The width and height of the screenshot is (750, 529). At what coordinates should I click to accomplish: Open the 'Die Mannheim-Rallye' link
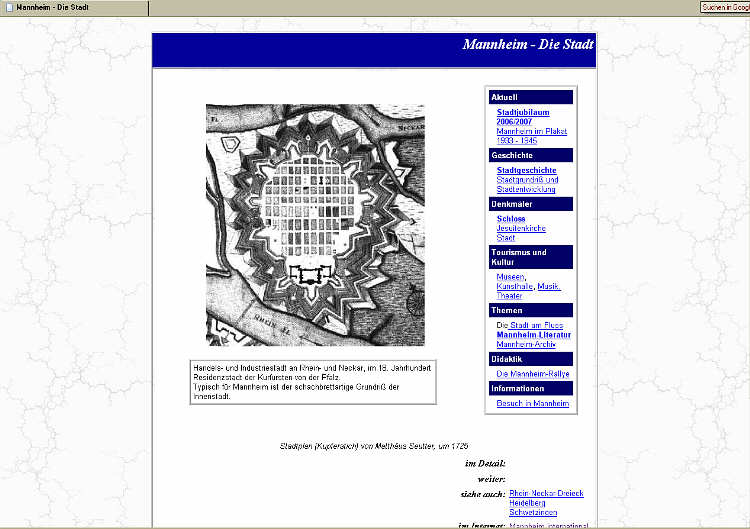(532, 374)
